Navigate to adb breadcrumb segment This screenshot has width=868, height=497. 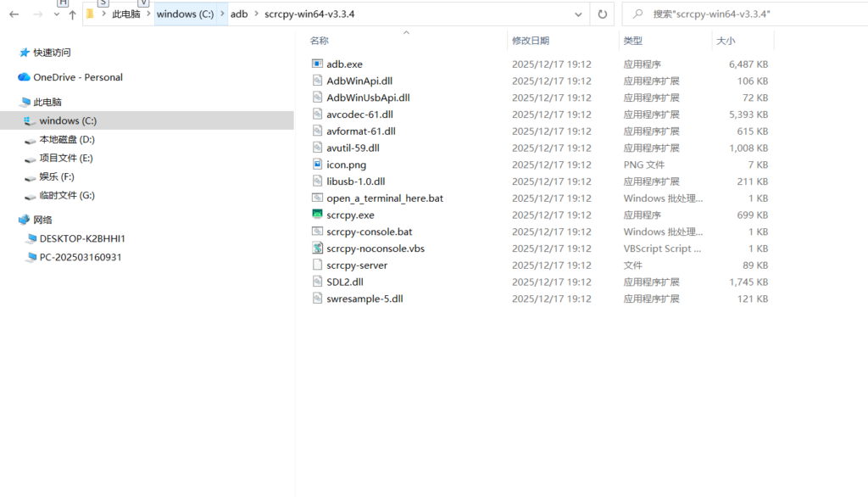239,14
